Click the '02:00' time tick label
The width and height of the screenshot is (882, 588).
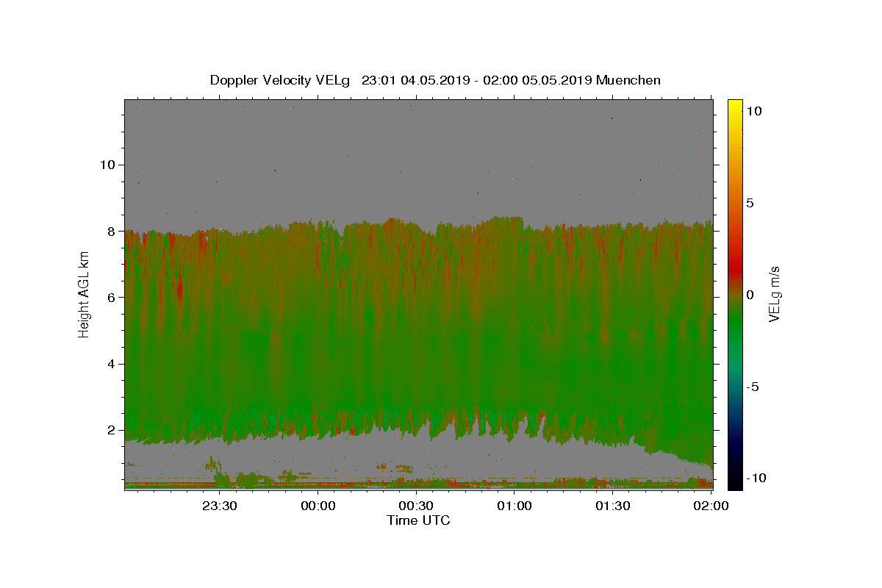[711, 506]
